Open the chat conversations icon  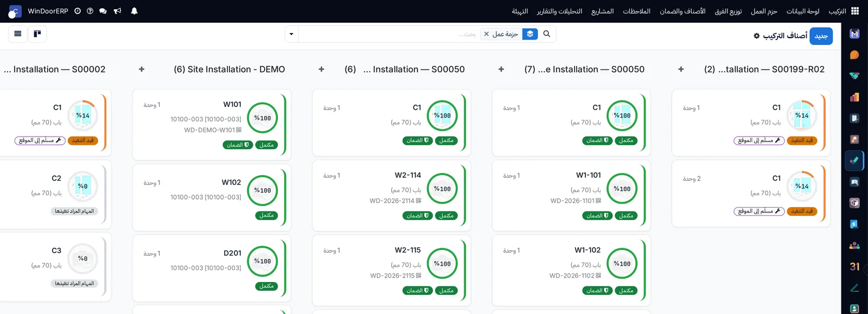pyautogui.click(x=103, y=11)
